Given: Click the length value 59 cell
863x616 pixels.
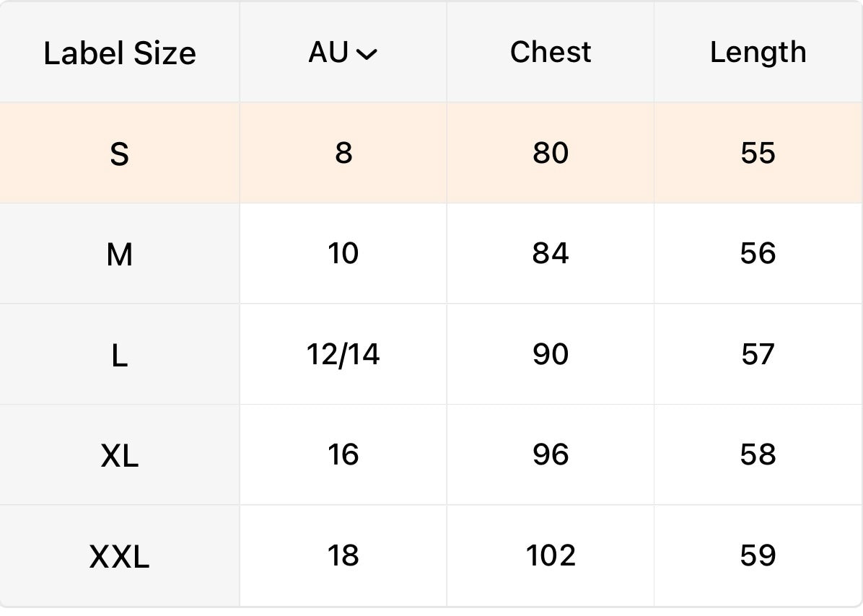Looking at the screenshot, I should (x=758, y=555).
